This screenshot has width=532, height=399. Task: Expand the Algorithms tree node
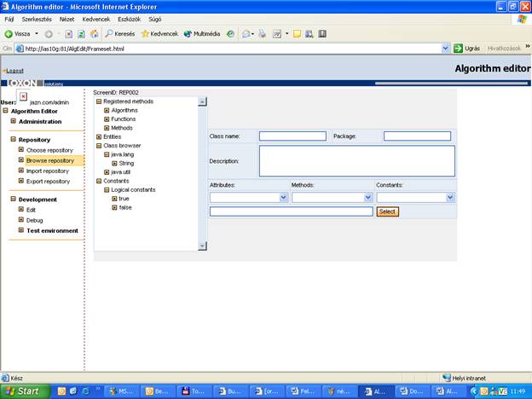click(107, 111)
